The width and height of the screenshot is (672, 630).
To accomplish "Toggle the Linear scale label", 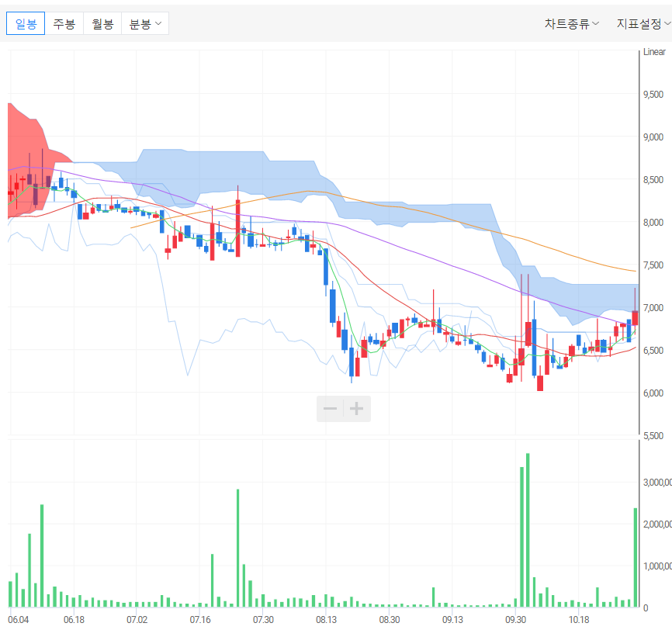I will [x=654, y=52].
